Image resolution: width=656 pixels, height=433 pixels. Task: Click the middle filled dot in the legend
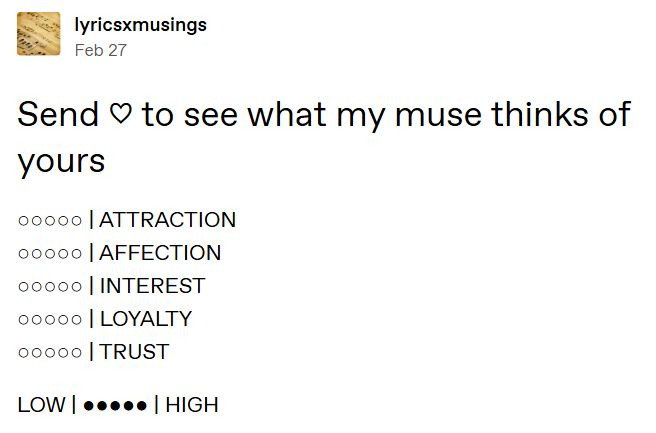pos(115,406)
